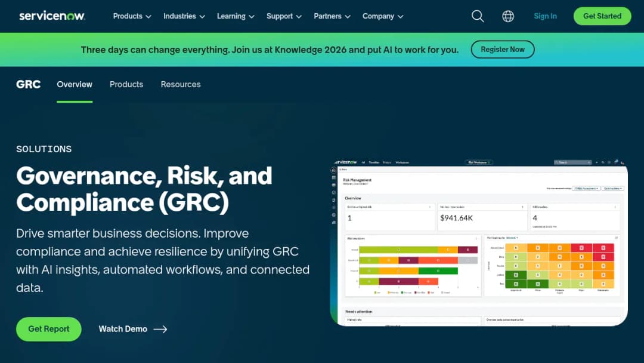Open the globe language selector
Image resolution: width=644 pixels, height=363 pixels.
click(508, 16)
